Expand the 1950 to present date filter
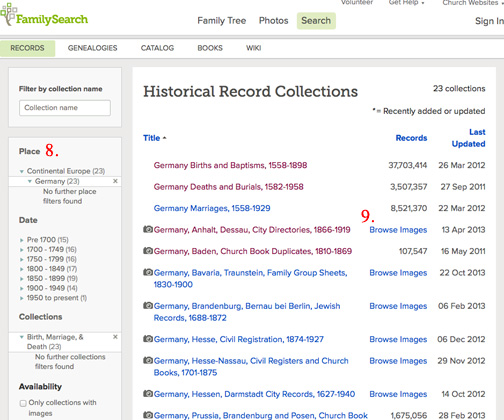 22,298
